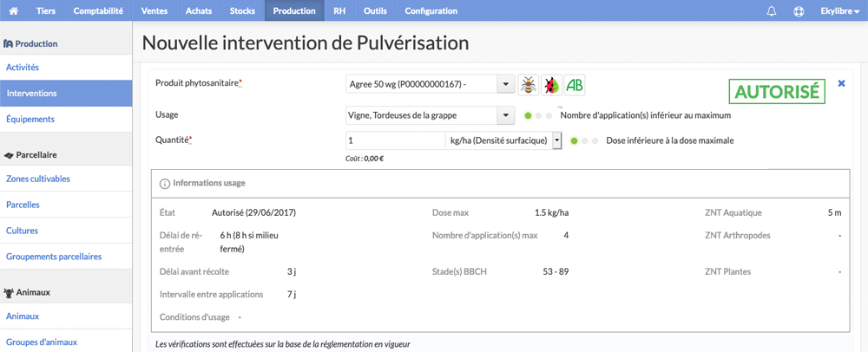Click the 1.5 kg/ha dose max value
Screen dimensions: 868x352
pos(551,212)
